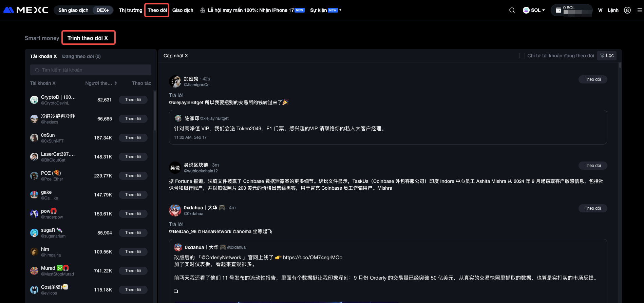Click the wallet icon beside 0 SOL
Image resolution: width=644 pixels, height=303 pixels.
coord(558,10)
